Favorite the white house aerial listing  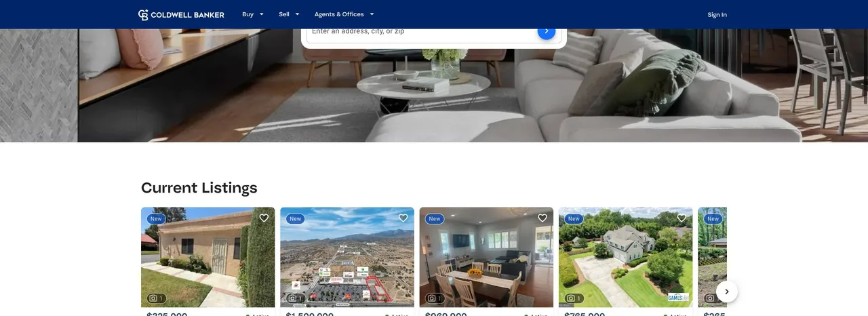[682, 218]
